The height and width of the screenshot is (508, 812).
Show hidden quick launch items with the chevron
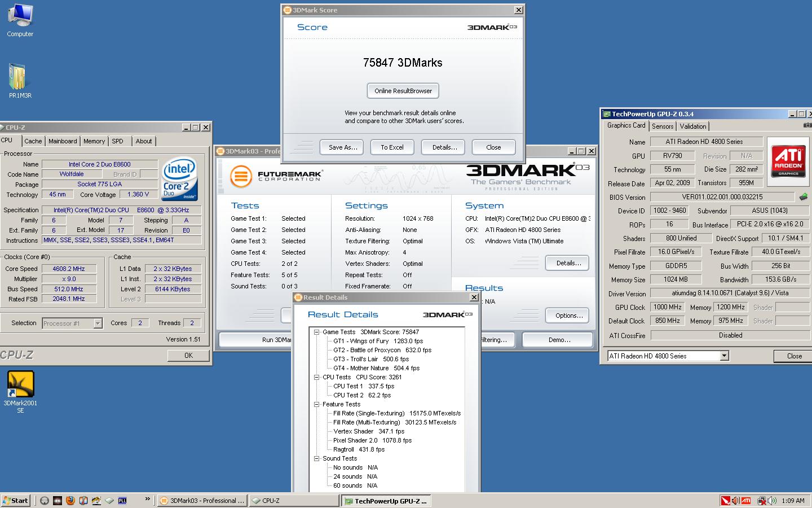click(148, 498)
